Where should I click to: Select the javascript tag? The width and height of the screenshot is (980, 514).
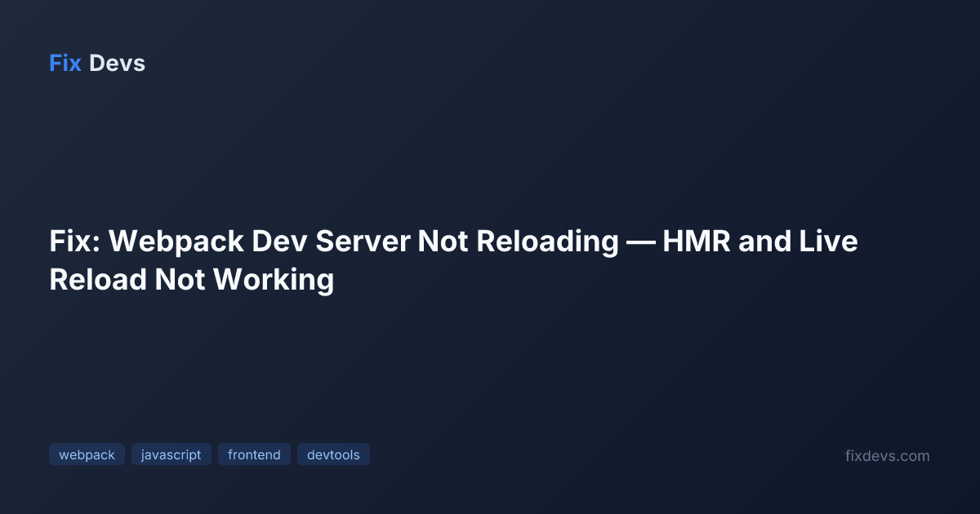[171, 454]
